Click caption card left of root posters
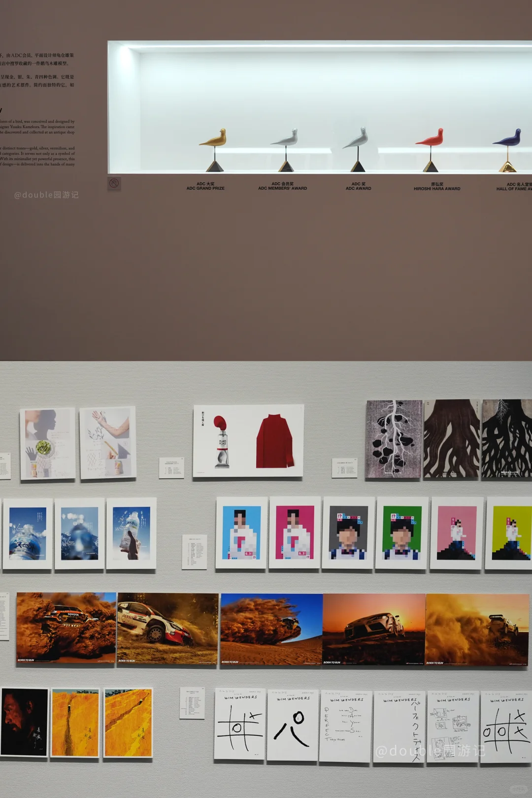Screen dimensions: 532x798 coord(344,467)
